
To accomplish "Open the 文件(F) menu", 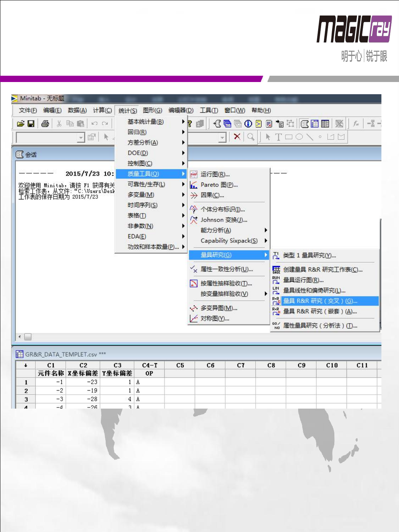I will coord(28,110).
